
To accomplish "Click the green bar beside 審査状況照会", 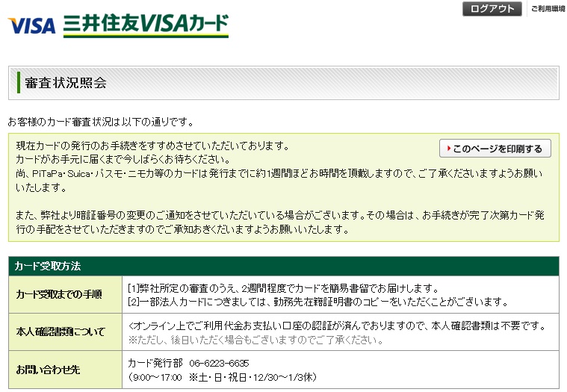I will tap(18, 83).
